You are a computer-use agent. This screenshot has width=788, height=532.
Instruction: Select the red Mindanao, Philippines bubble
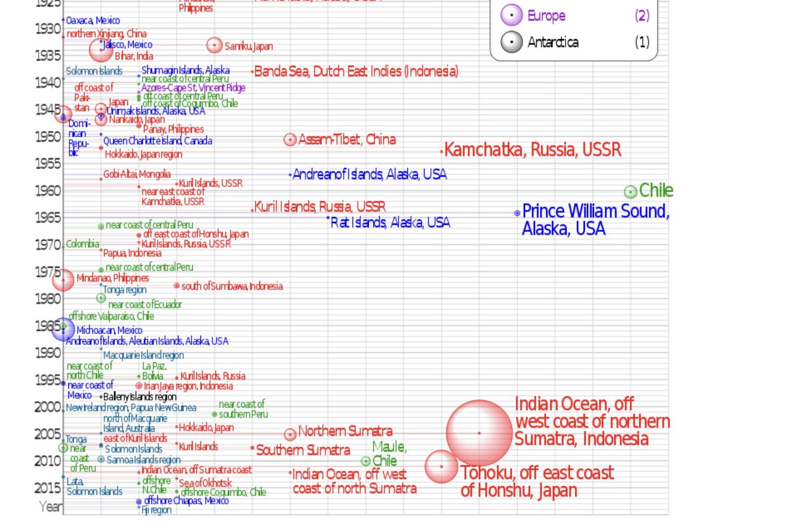click(63, 280)
